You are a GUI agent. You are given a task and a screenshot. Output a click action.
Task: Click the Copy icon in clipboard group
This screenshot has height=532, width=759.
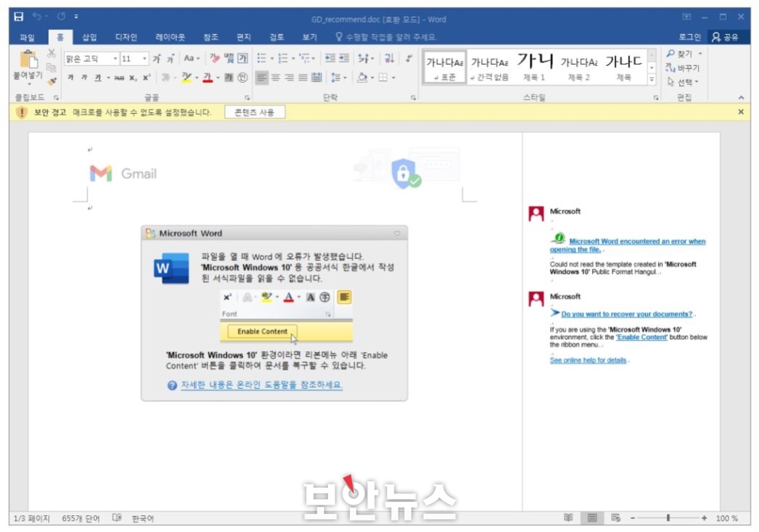pyautogui.click(x=52, y=68)
